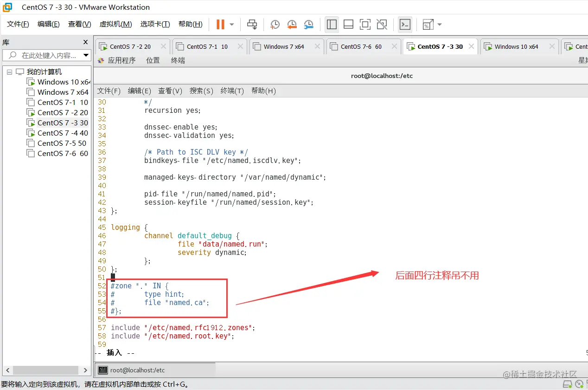This screenshot has height=390, width=588.
Task: Open the 选项卡(T) menu
Action: coord(155,24)
